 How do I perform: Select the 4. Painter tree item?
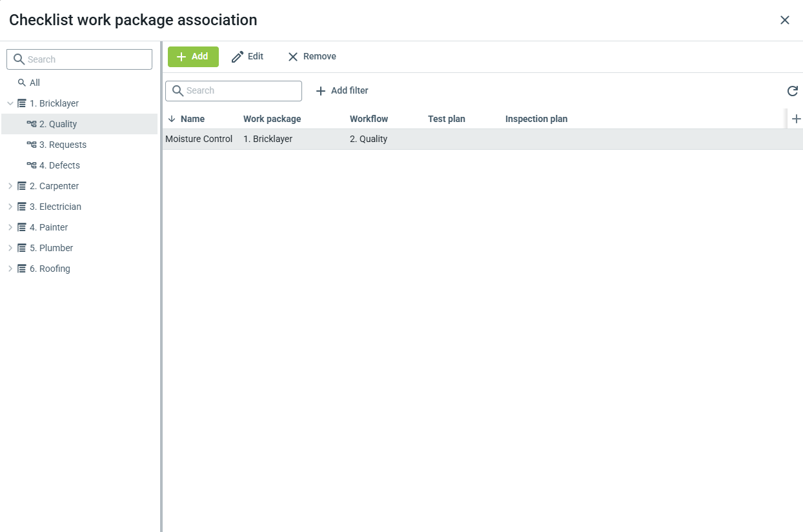(x=48, y=227)
